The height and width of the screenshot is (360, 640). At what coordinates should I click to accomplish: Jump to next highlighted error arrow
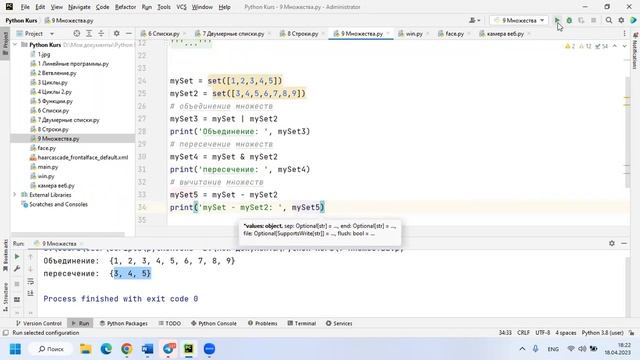click(624, 46)
